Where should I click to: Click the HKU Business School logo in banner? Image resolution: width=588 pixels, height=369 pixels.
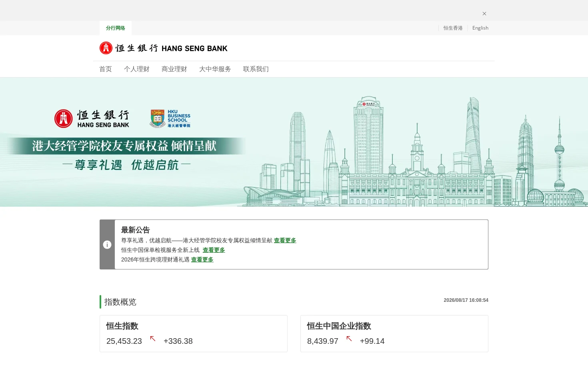[170, 119]
